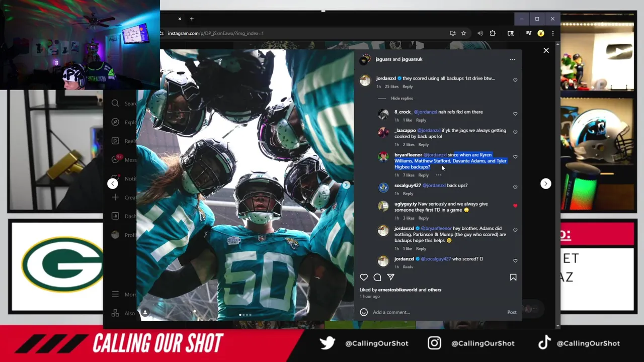Click socalguy427's profile avatar
644x362 pixels.
click(383, 188)
